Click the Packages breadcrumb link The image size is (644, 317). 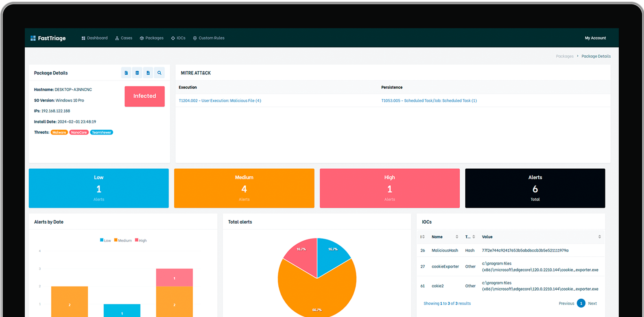[x=565, y=56]
